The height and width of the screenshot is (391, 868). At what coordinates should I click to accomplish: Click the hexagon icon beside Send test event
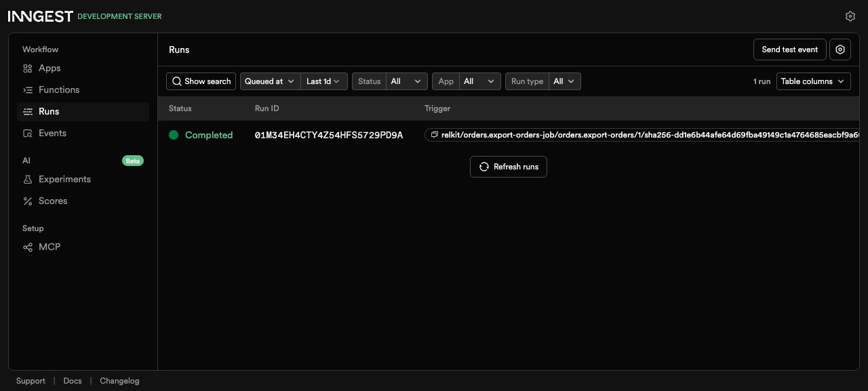[x=840, y=49]
